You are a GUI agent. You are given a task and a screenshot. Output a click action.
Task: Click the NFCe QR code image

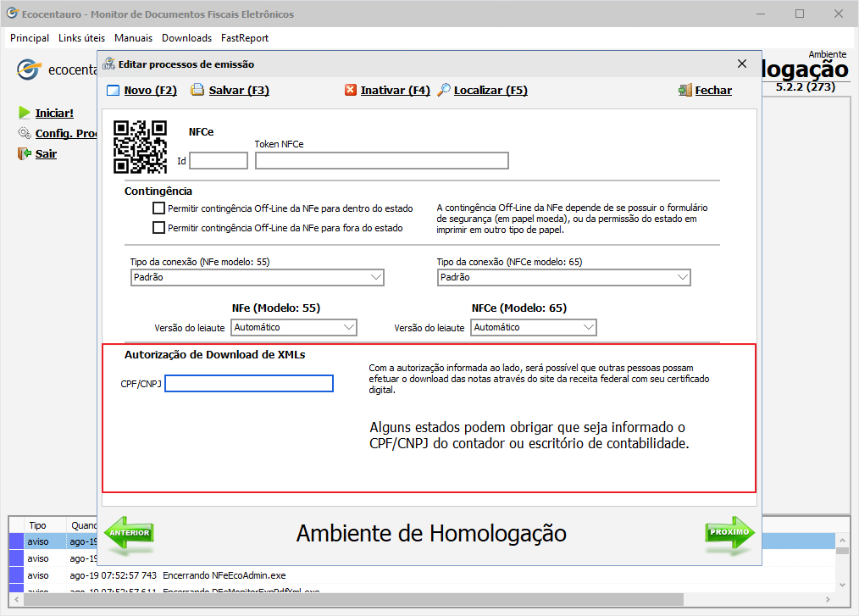(x=139, y=146)
